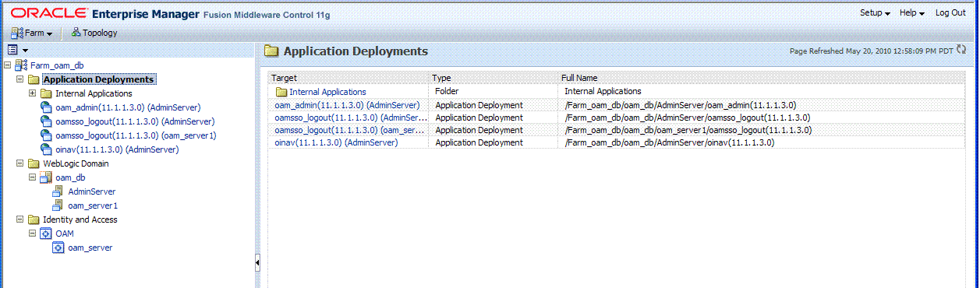Open oam_admin(11.1.1.3.0) (AdminServer) table link
The width and height of the screenshot is (980, 288).
coord(347,105)
